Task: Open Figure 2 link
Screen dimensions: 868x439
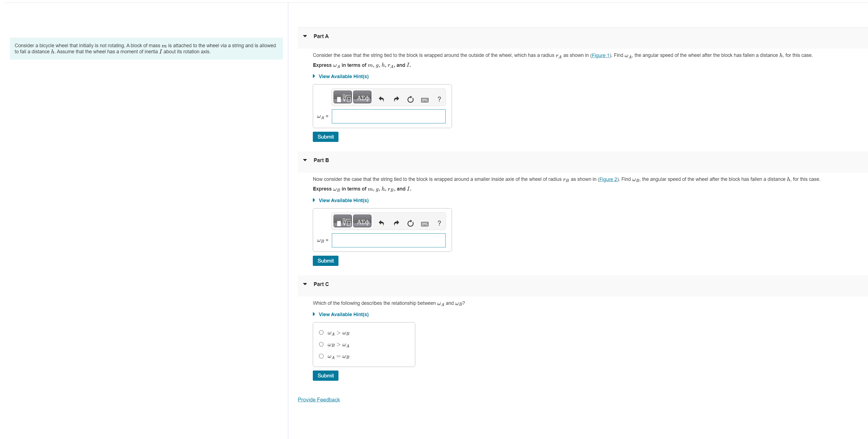Action: click(x=608, y=179)
